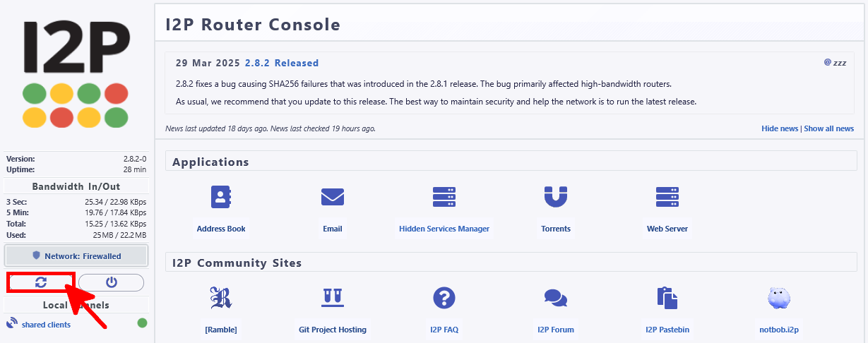This screenshot has height=343, width=868.
Task: Hide the news section
Action: (x=779, y=128)
